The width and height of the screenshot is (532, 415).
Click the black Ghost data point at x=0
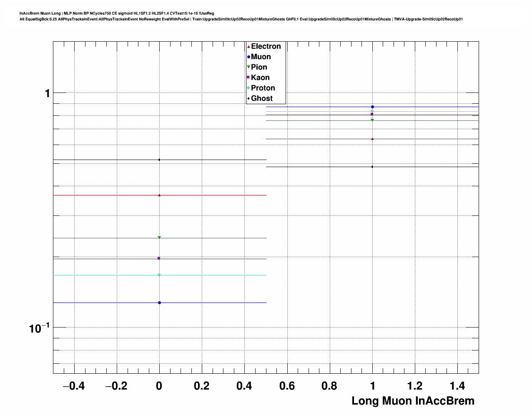159,160
